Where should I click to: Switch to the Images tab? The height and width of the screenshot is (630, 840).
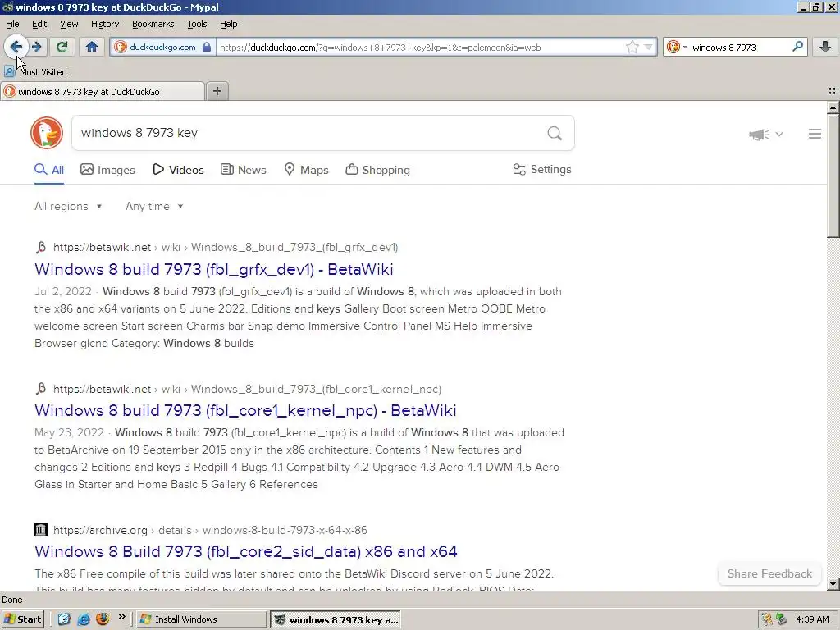coord(107,170)
